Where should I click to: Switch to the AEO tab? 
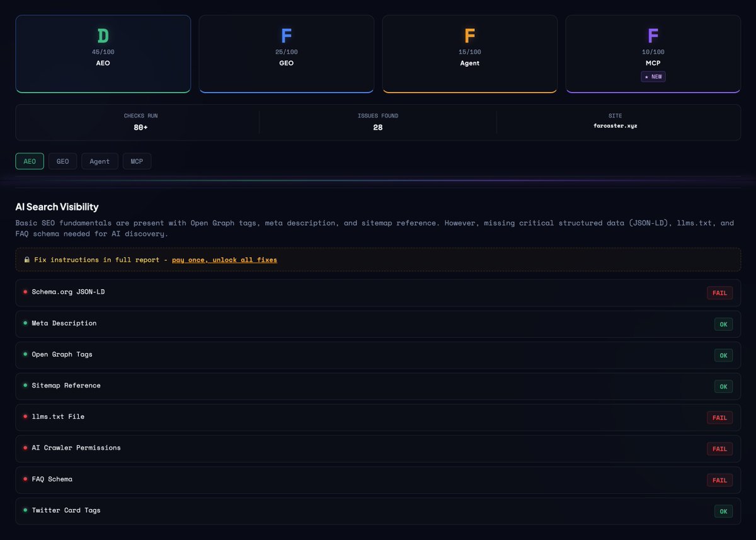click(x=30, y=161)
